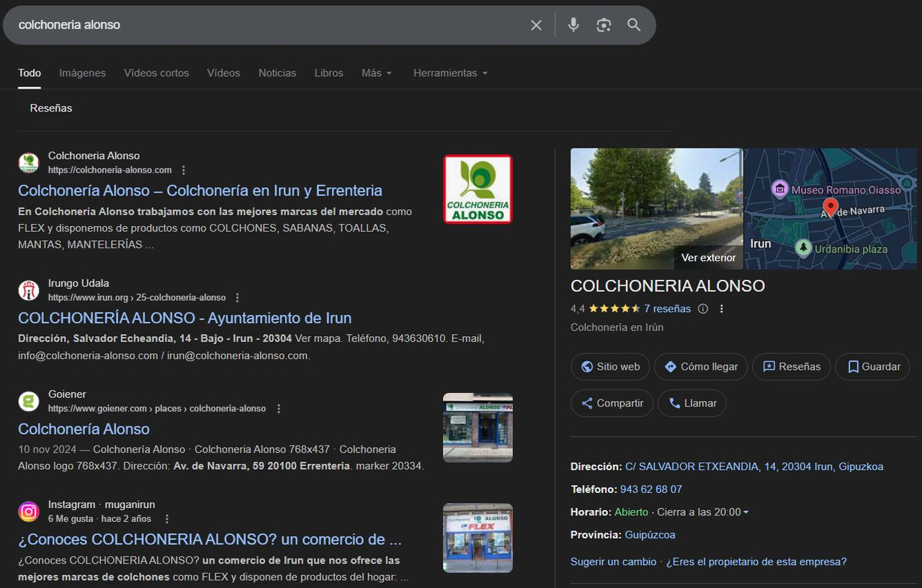The height and width of the screenshot is (588, 922).
Task: Start voice search with microphone icon
Action: (573, 25)
